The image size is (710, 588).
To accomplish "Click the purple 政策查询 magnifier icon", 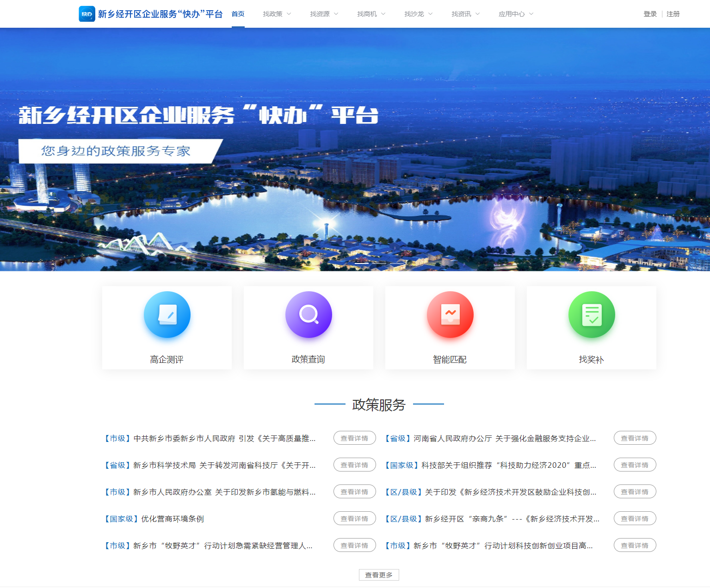I will click(x=309, y=315).
